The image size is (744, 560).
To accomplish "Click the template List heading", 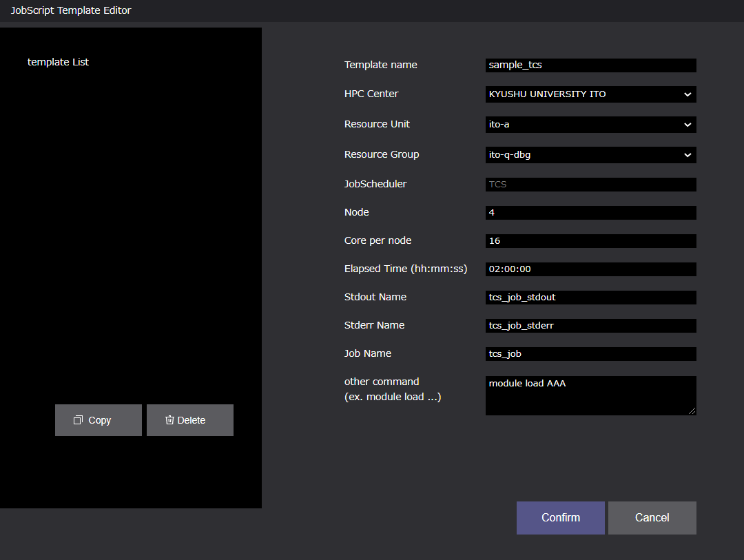I will (x=58, y=62).
